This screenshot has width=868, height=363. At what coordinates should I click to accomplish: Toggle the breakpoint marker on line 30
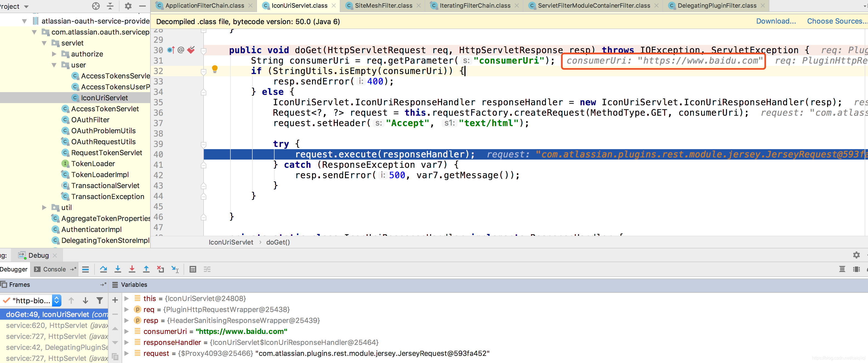pos(191,50)
